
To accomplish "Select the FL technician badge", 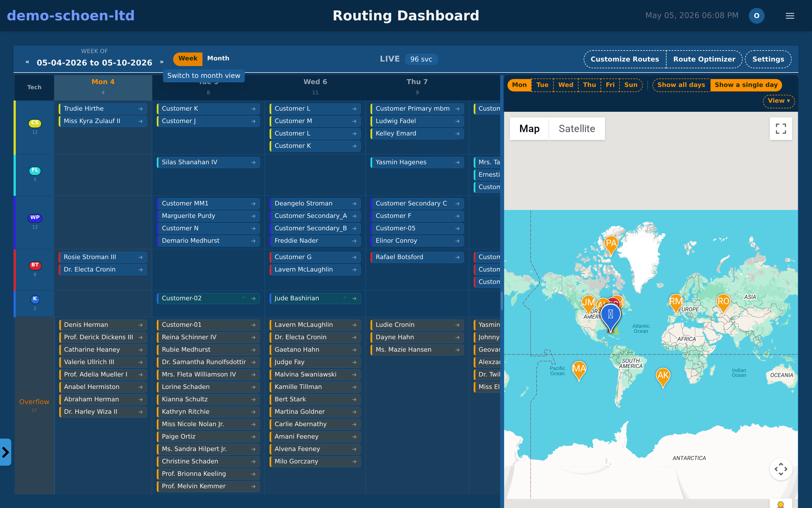I will [x=35, y=170].
